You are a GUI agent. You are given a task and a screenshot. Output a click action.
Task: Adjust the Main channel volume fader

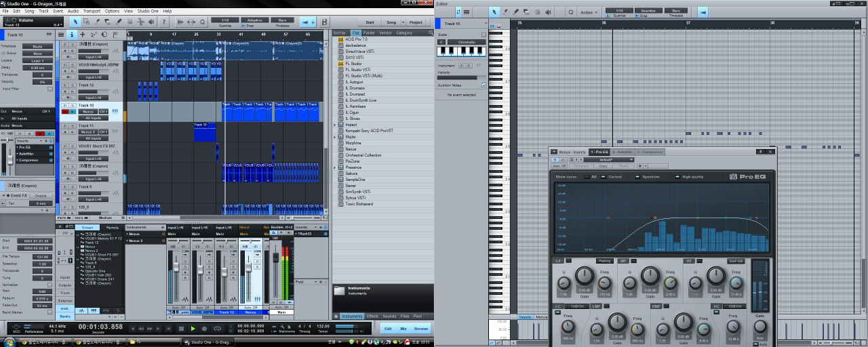276,258
